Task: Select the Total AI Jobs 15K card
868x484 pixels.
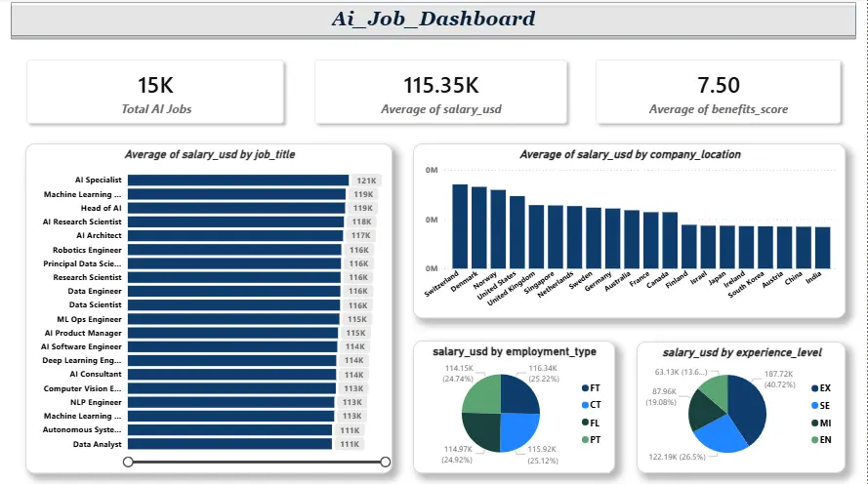Action: click(x=155, y=93)
